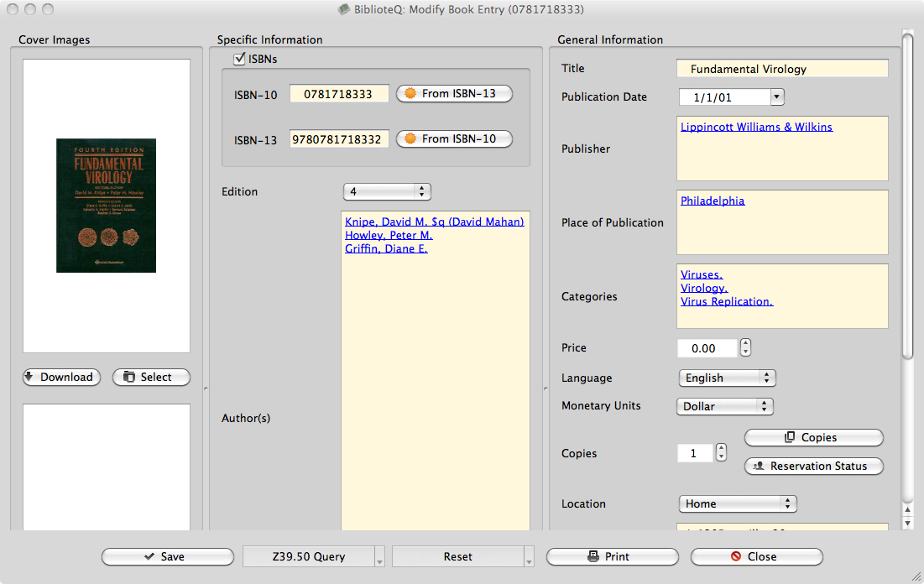View Reservation Status for this book
Viewport: 924px width, 584px height.
pos(813,467)
